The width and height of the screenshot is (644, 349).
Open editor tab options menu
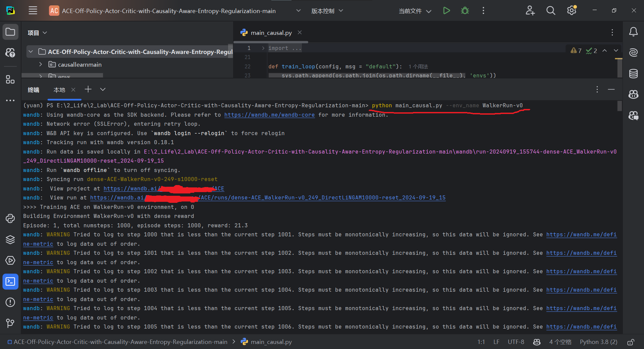pos(612,33)
